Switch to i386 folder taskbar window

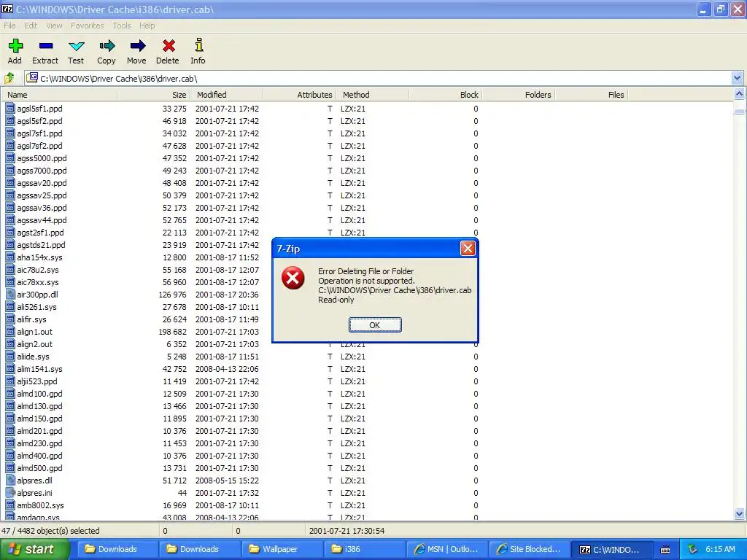pos(364,549)
